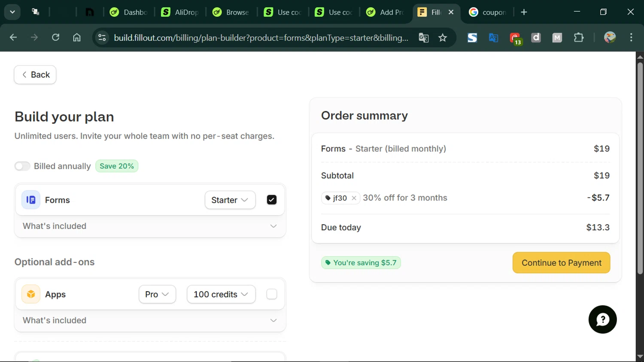This screenshot has width=644, height=362.
Task: Open the Apps Pro tier dropdown
Action: coord(157,294)
